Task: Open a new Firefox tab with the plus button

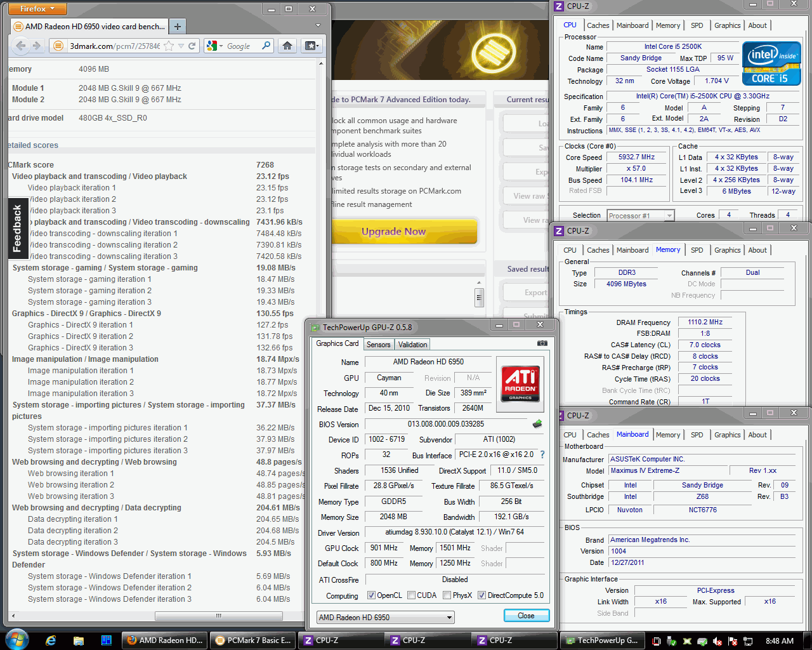Action: coord(178,26)
